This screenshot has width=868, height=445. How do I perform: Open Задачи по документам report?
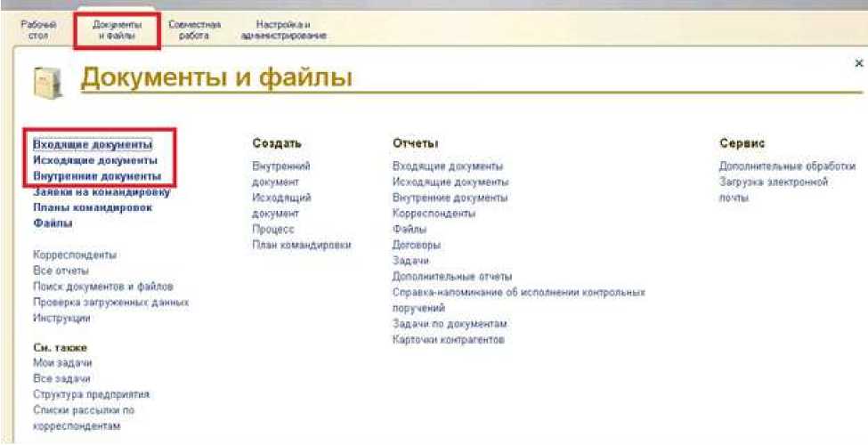450,323
